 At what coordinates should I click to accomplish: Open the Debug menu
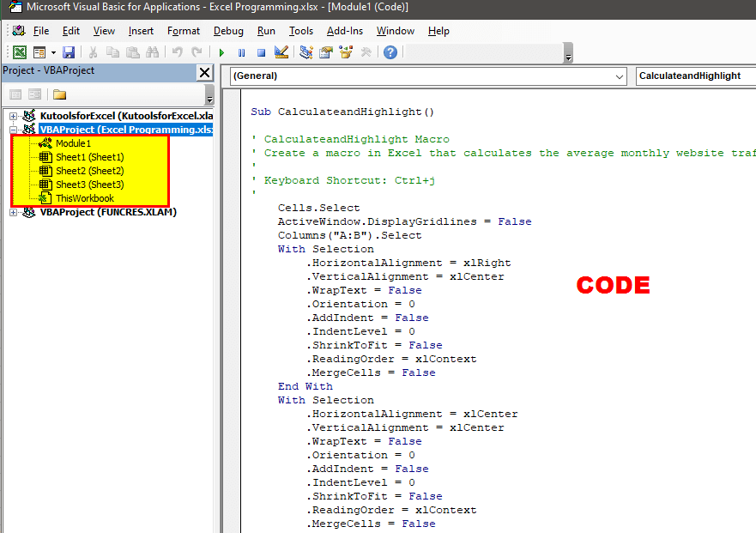click(x=228, y=31)
